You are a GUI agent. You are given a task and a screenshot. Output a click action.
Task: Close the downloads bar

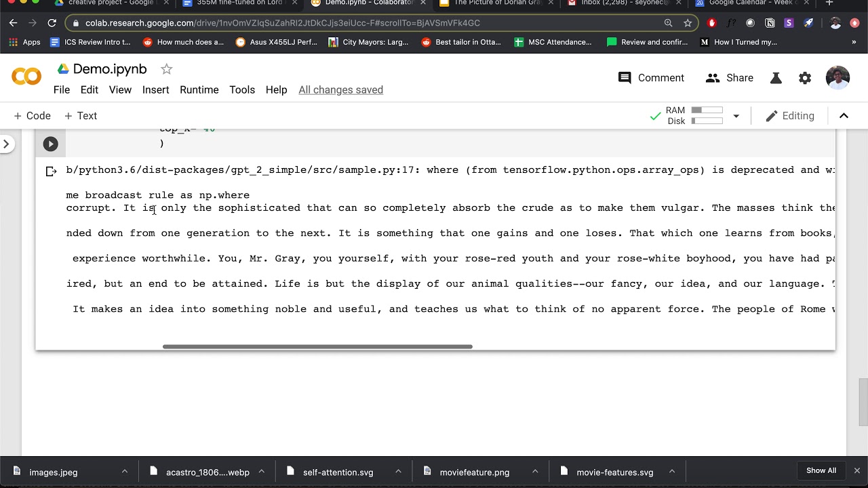[856, 470]
